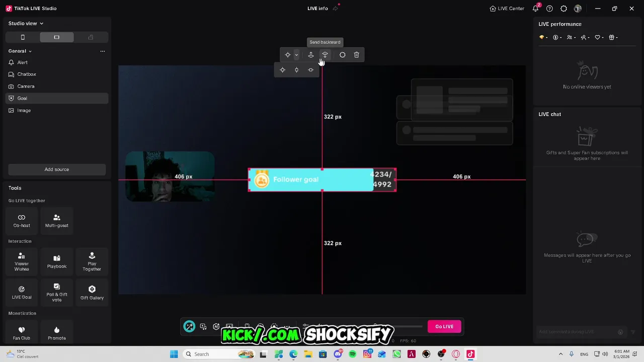The image size is (644, 362).
Task: Delete the selected source with trash icon
Action: (357, 55)
